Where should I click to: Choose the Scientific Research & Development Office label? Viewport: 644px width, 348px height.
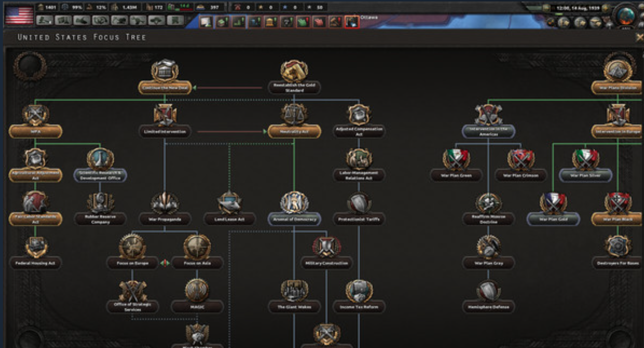click(x=100, y=175)
